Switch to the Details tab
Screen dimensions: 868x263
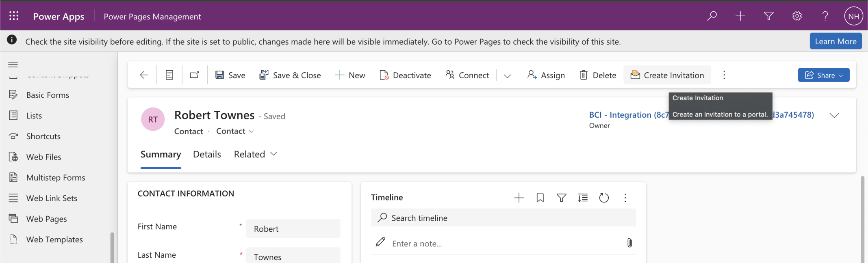[x=207, y=154]
